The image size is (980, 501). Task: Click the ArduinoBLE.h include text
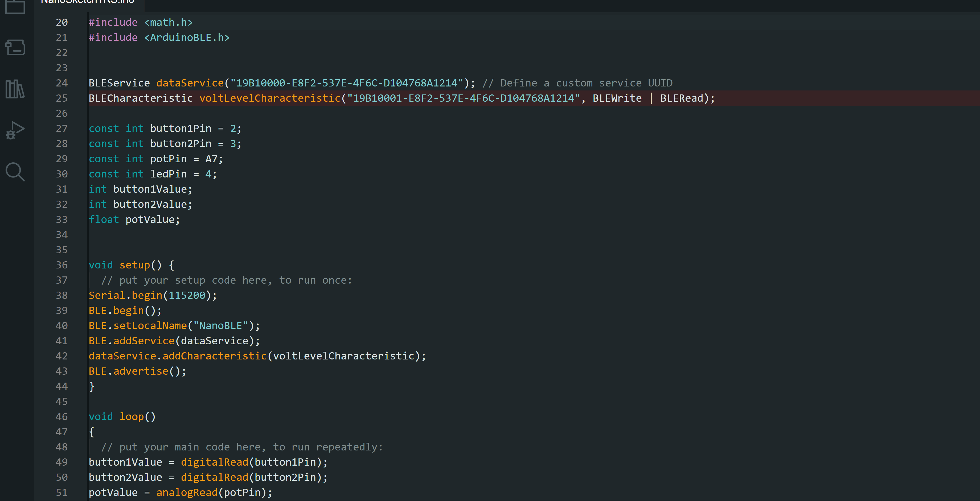pos(186,38)
